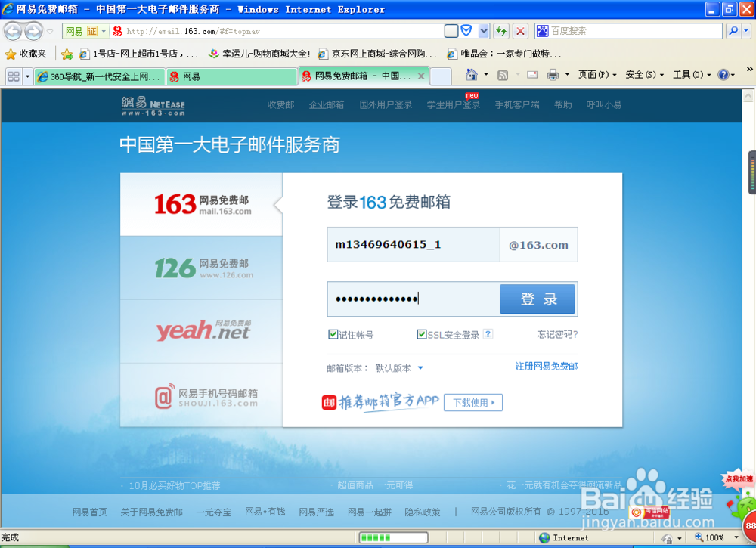Image resolution: width=756 pixels, height=548 pixels.
Task: Expand the search provider dropdown arrow
Action: [x=746, y=31]
